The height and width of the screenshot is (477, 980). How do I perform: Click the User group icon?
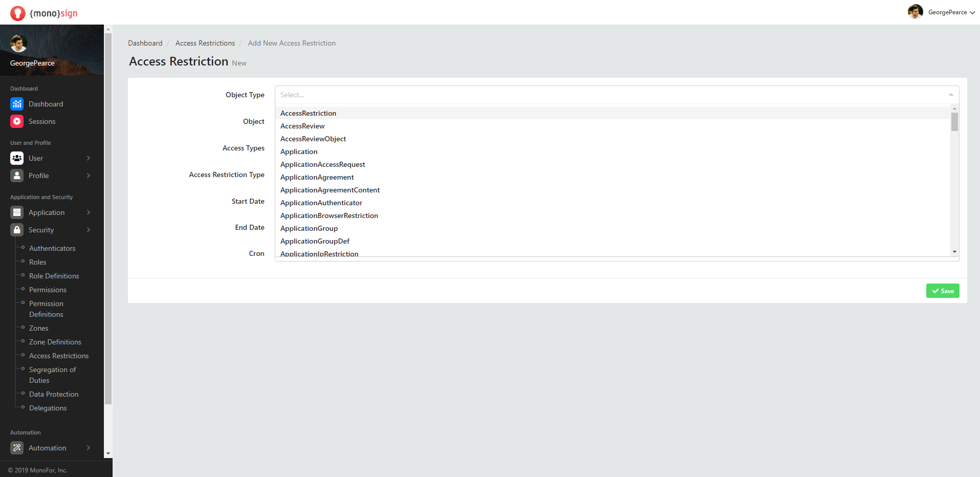(x=17, y=158)
